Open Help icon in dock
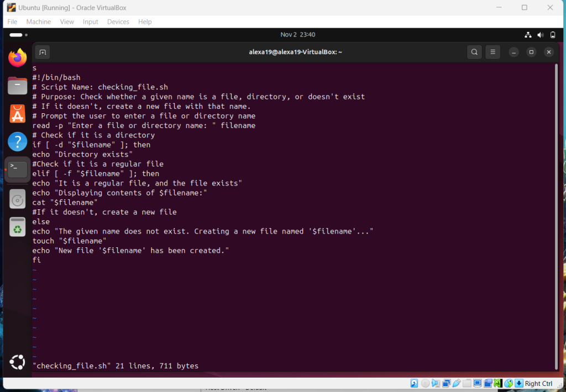This screenshot has height=392, width=566. tap(18, 142)
